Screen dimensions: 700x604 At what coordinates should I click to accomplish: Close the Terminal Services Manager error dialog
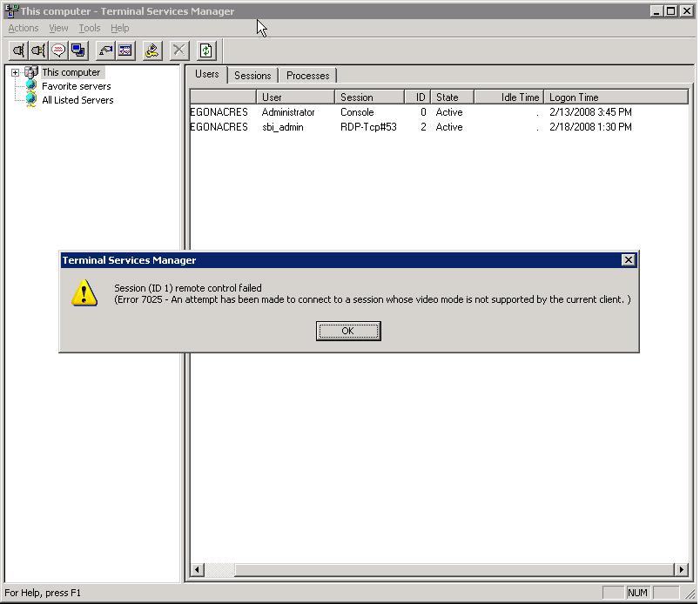(x=629, y=260)
